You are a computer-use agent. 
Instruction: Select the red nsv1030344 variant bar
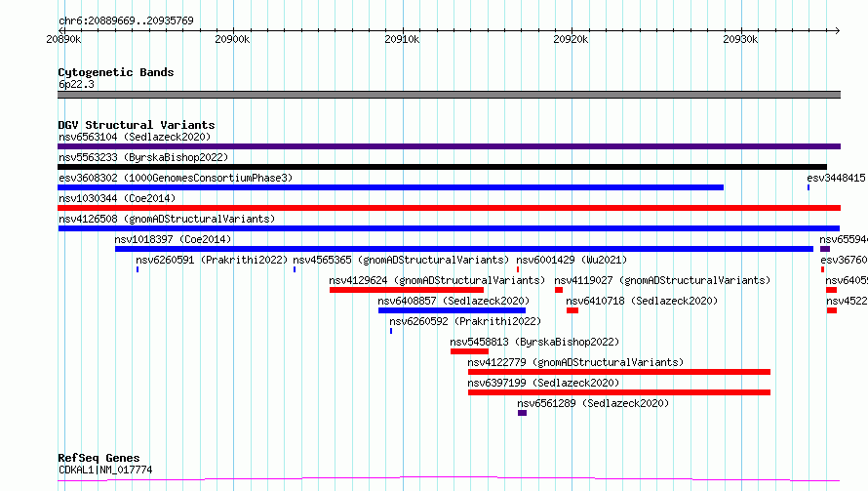coord(449,208)
